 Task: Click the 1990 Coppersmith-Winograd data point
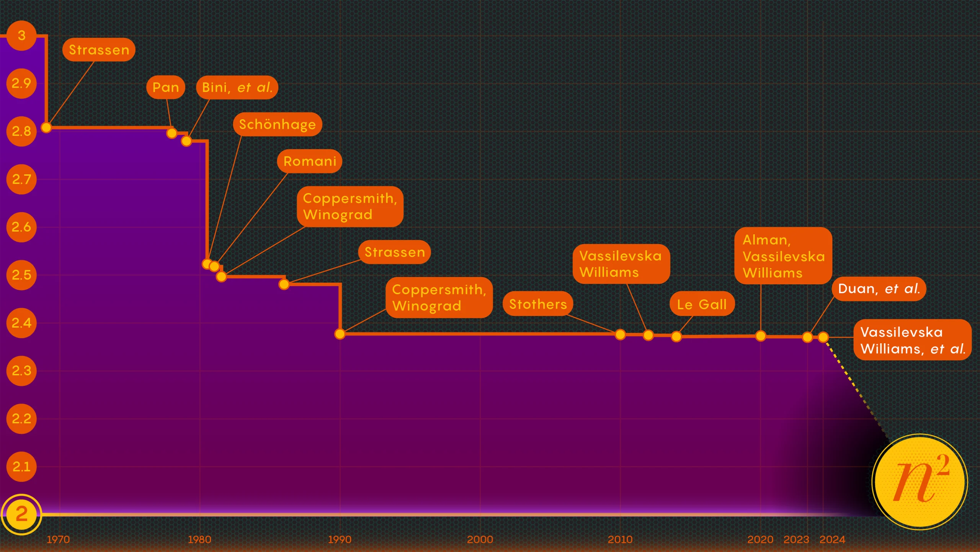340,334
